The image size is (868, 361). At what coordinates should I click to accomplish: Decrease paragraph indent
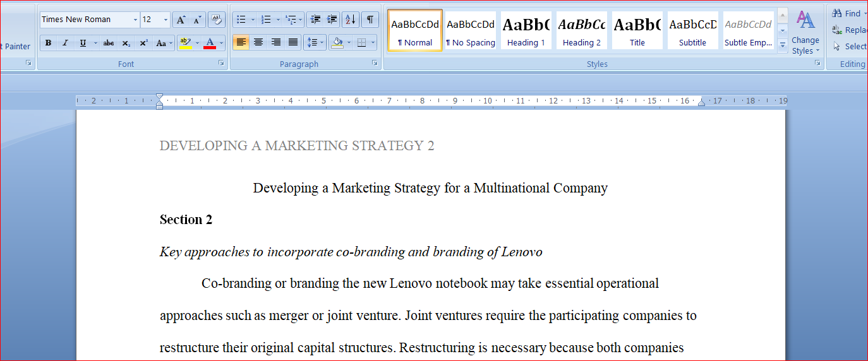coord(316,20)
